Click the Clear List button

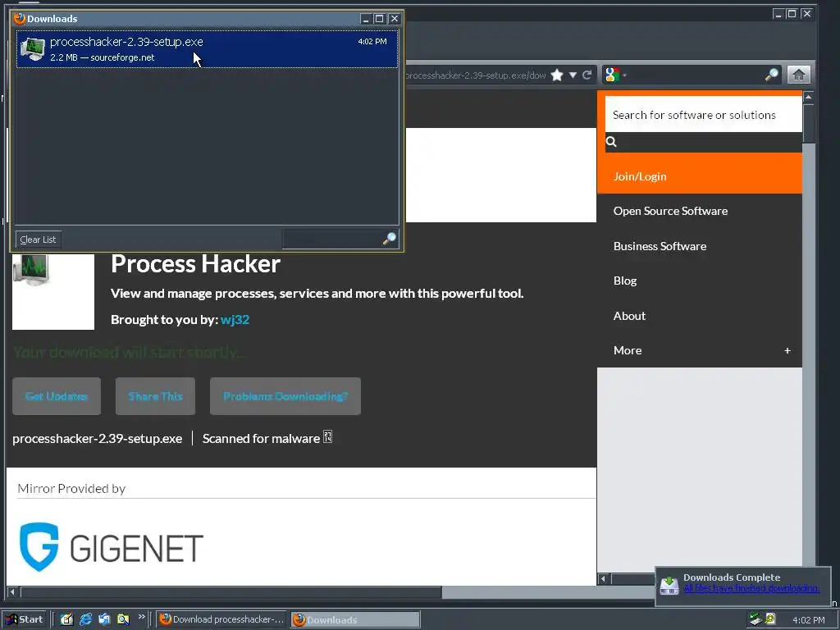point(38,240)
